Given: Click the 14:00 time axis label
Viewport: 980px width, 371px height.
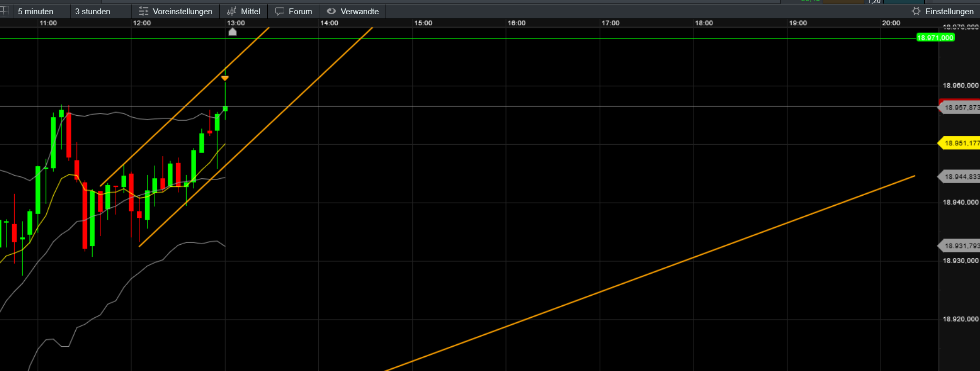Looking at the screenshot, I should 329,23.
